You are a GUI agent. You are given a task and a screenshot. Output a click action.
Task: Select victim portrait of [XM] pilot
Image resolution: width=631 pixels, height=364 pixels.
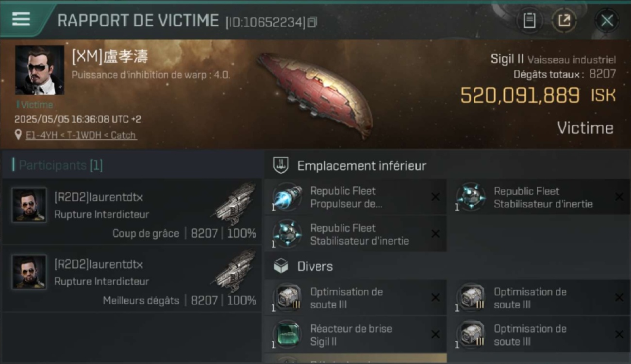pyautogui.click(x=40, y=70)
